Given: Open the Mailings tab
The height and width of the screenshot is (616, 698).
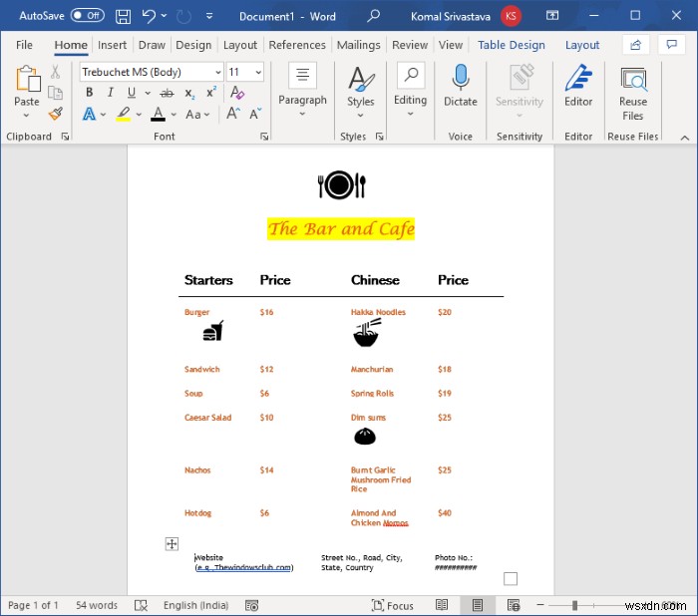Looking at the screenshot, I should (358, 45).
